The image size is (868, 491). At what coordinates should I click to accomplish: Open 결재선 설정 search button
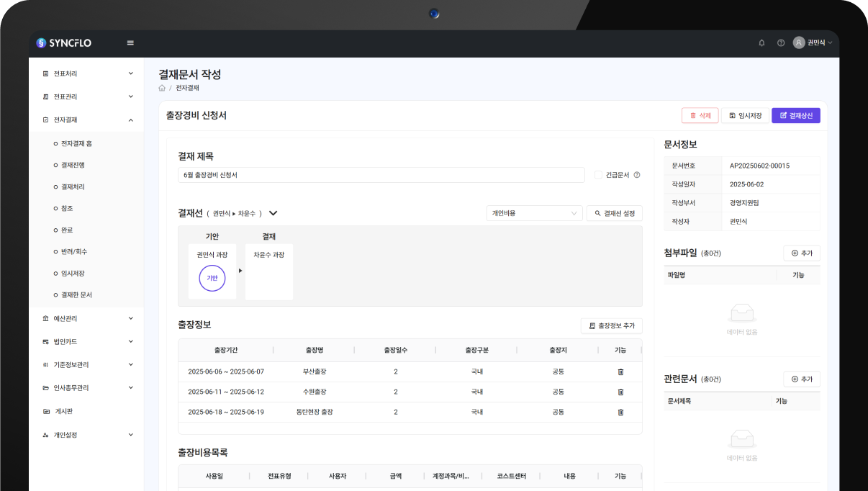coord(614,213)
